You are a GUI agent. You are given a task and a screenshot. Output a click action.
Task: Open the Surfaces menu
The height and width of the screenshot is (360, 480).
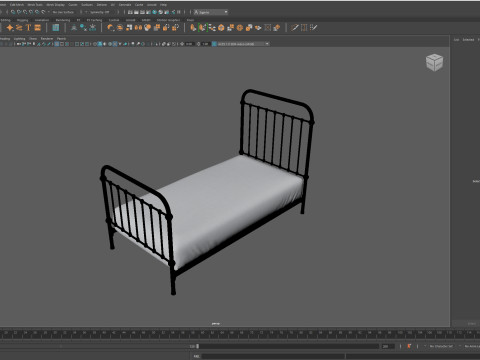pos(87,5)
